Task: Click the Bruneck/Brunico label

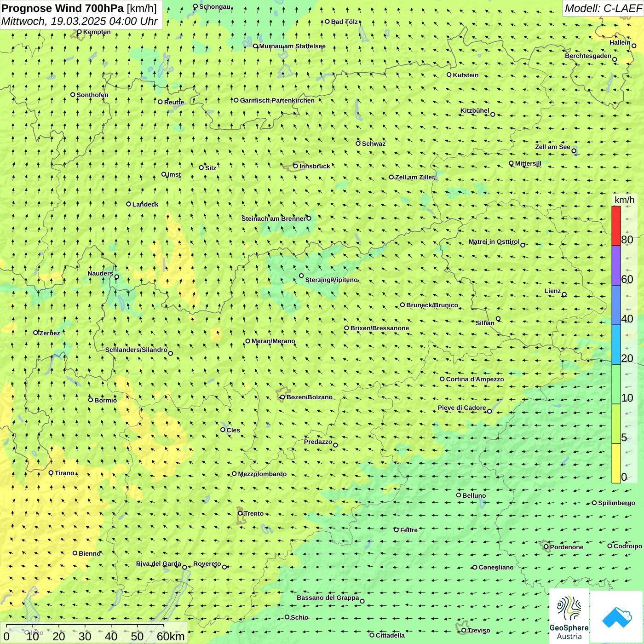Action: point(432,305)
